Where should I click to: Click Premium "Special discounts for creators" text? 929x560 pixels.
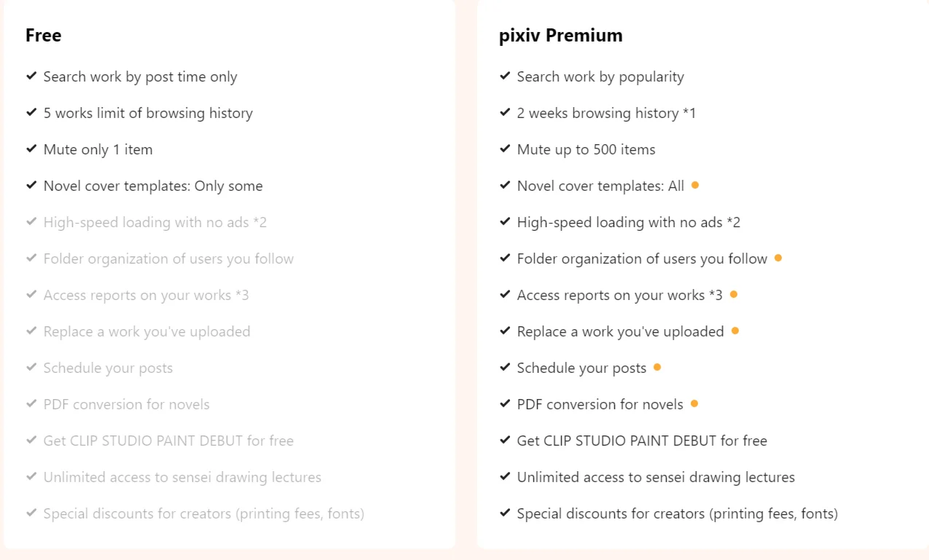(677, 513)
